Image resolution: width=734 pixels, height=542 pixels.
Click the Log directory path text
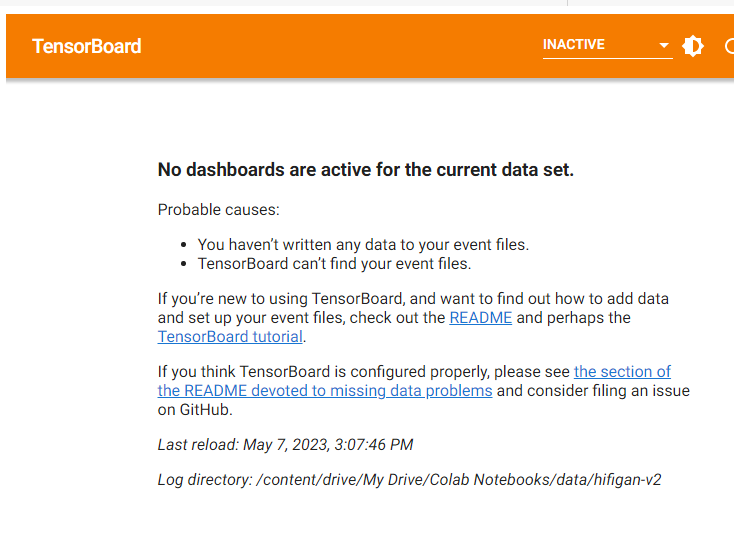pyautogui.click(x=410, y=480)
